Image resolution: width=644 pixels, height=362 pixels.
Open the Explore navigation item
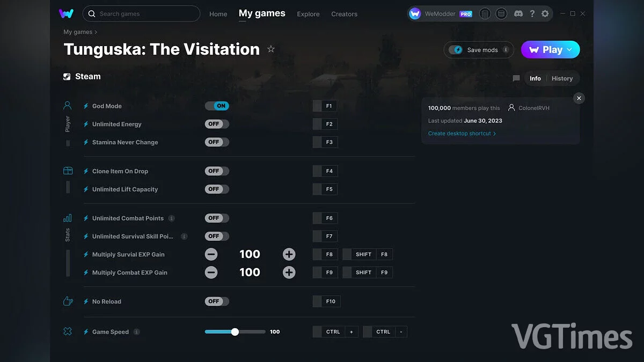[308, 14]
